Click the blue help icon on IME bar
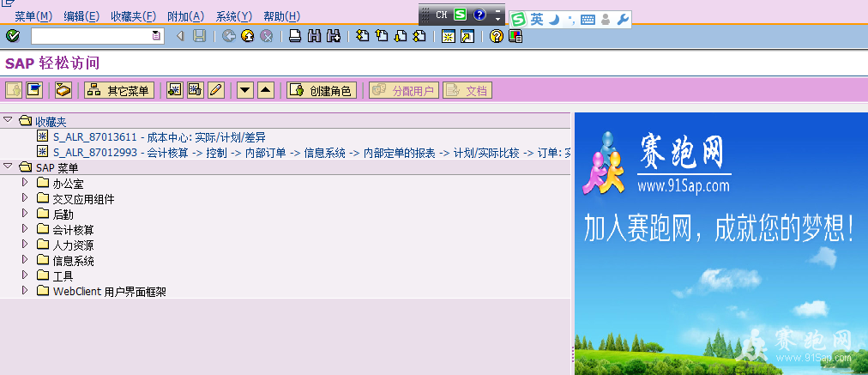This screenshot has width=868, height=375. click(x=480, y=15)
